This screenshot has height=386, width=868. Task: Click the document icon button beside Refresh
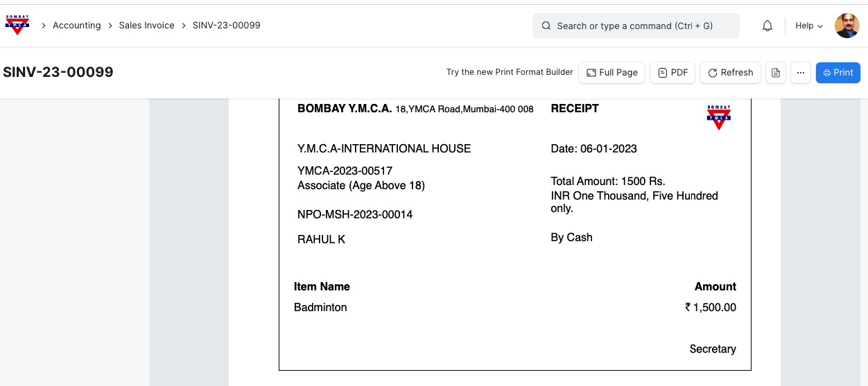click(x=776, y=73)
